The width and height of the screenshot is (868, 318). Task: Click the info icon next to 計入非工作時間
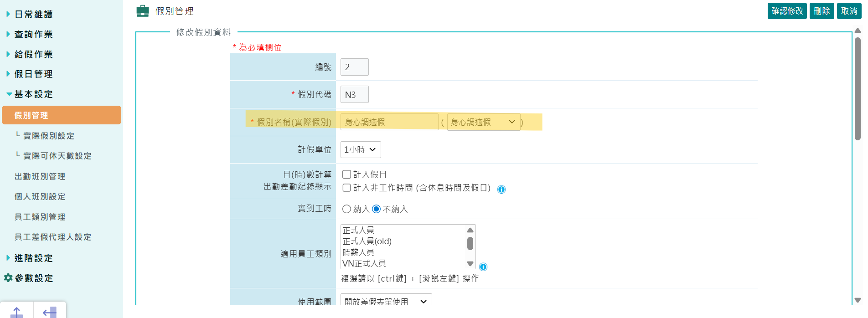tap(501, 190)
